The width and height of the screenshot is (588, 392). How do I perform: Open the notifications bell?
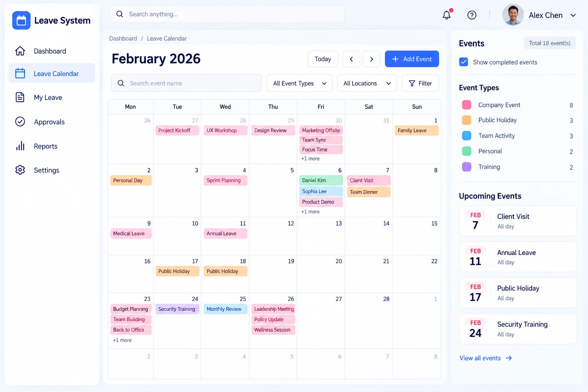click(x=447, y=15)
